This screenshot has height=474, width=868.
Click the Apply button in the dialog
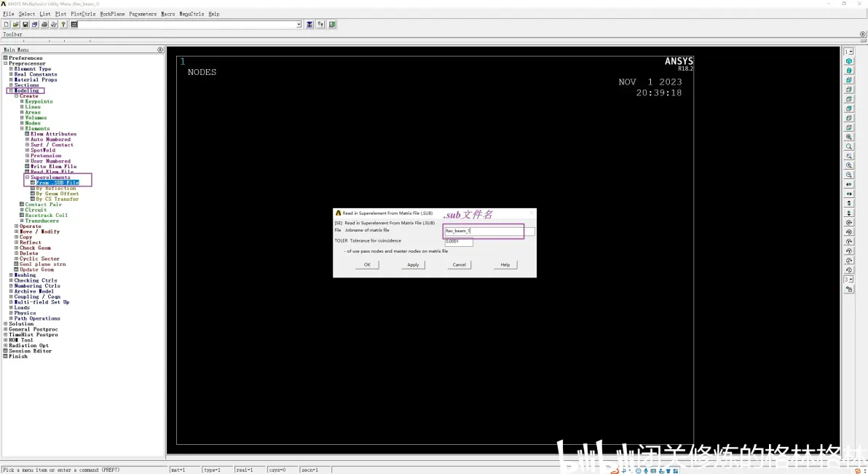pyautogui.click(x=413, y=265)
